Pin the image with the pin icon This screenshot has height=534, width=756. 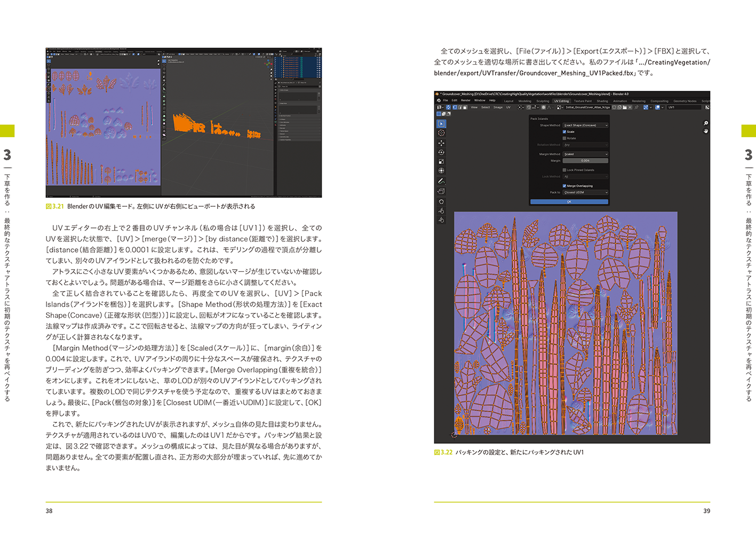tap(636, 107)
